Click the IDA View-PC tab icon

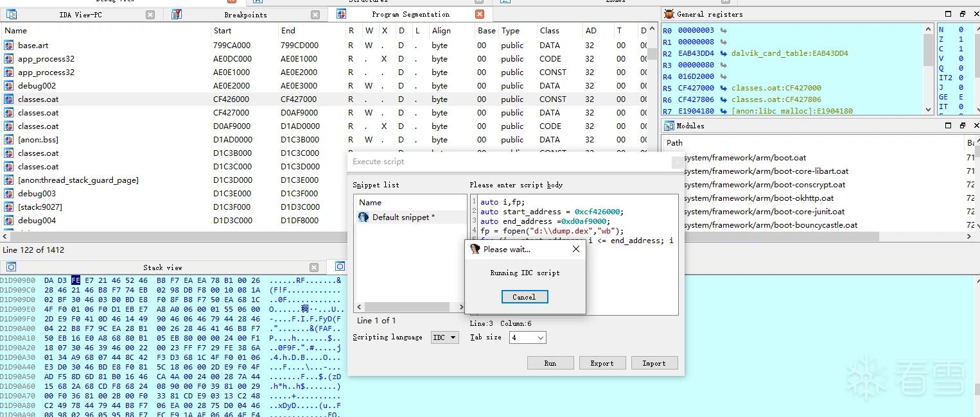[x=10, y=14]
